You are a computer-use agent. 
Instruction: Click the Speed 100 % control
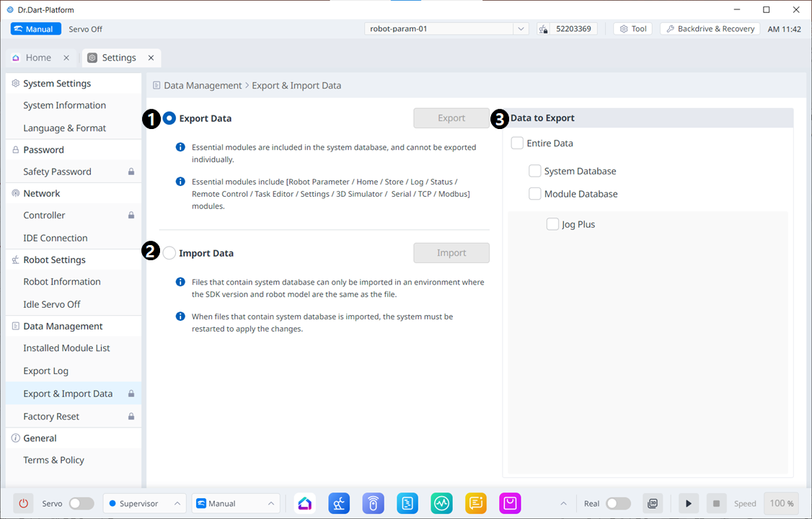[781, 503]
